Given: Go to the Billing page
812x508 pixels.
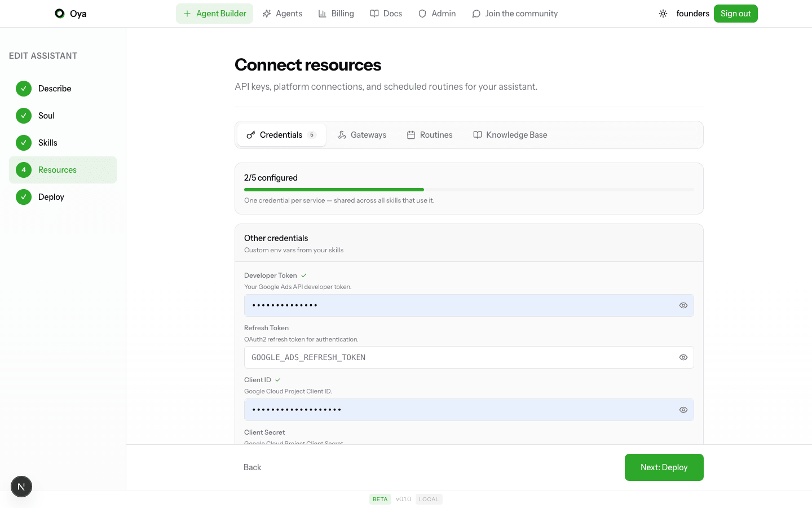Looking at the screenshot, I should pos(336,14).
